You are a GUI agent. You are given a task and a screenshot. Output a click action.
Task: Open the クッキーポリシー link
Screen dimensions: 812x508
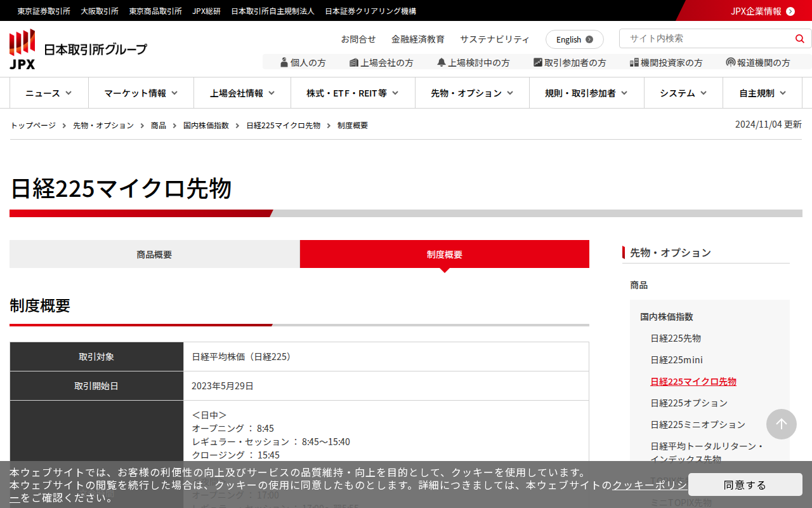[649, 485]
